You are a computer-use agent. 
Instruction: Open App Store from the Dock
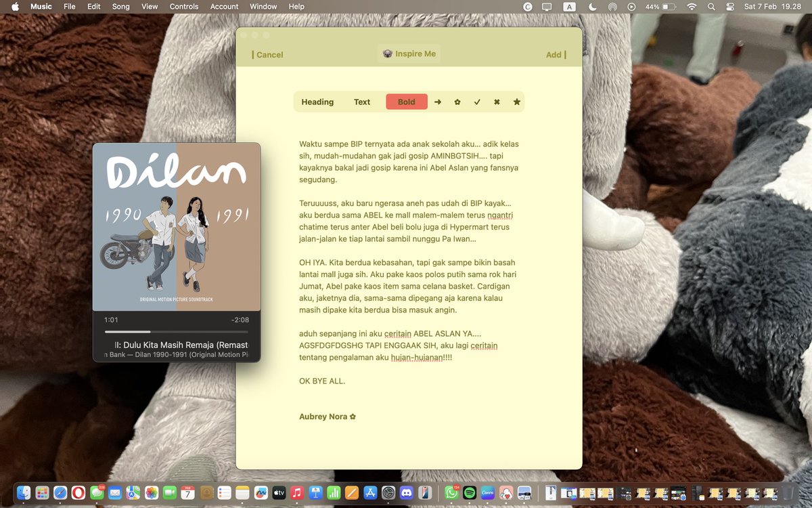[x=370, y=493]
